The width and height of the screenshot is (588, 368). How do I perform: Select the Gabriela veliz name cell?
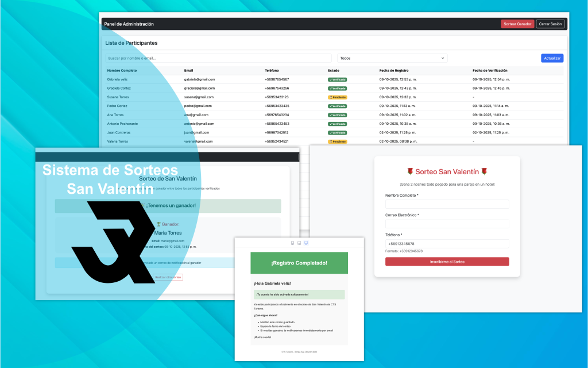(117, 79)
